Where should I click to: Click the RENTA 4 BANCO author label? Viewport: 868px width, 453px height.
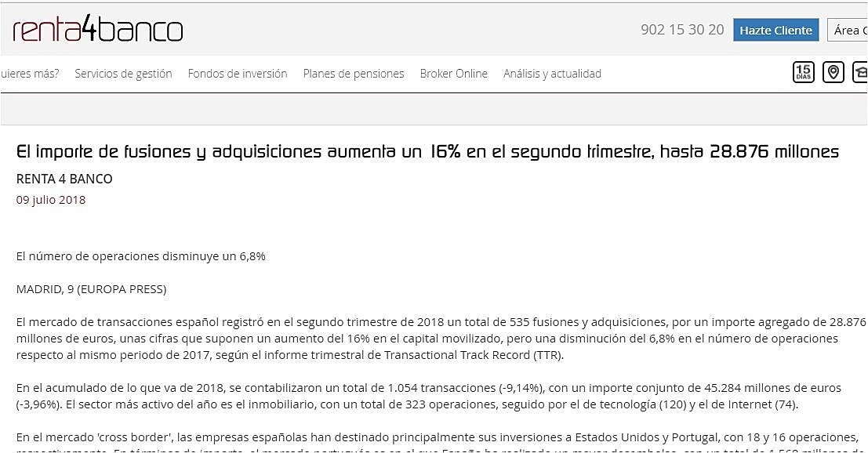[x=64, y=179]
